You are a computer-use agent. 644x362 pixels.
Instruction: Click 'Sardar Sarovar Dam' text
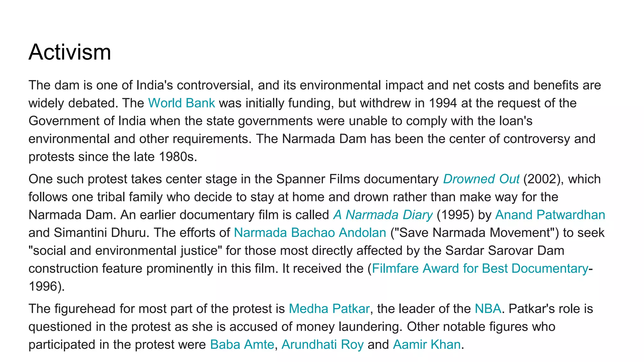pyautogui.click(x=505, y=251)
